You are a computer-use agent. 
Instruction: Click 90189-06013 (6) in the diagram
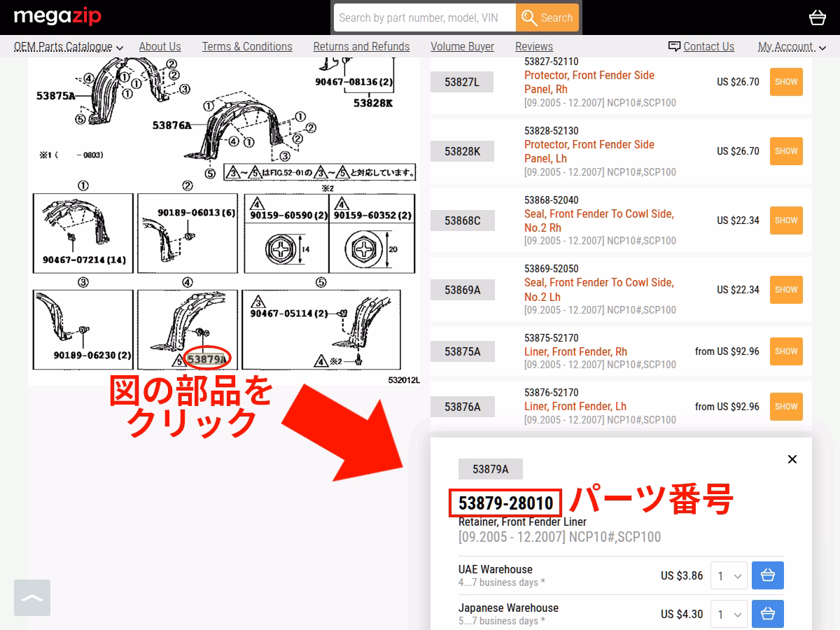point(196,213)
